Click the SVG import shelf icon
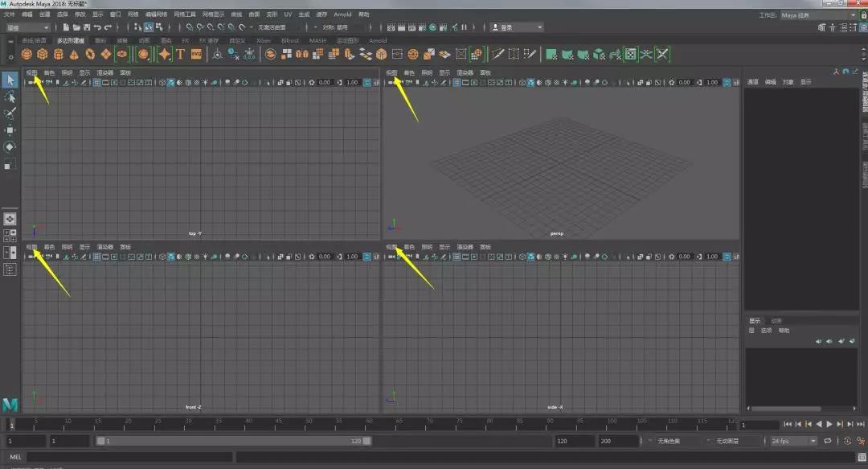 pos(196,54)
